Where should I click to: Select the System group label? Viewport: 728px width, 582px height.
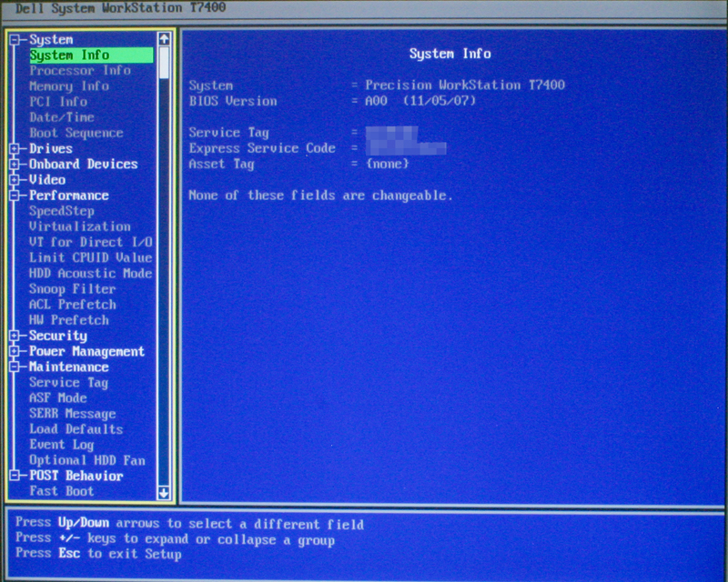(x=51, y=39)
